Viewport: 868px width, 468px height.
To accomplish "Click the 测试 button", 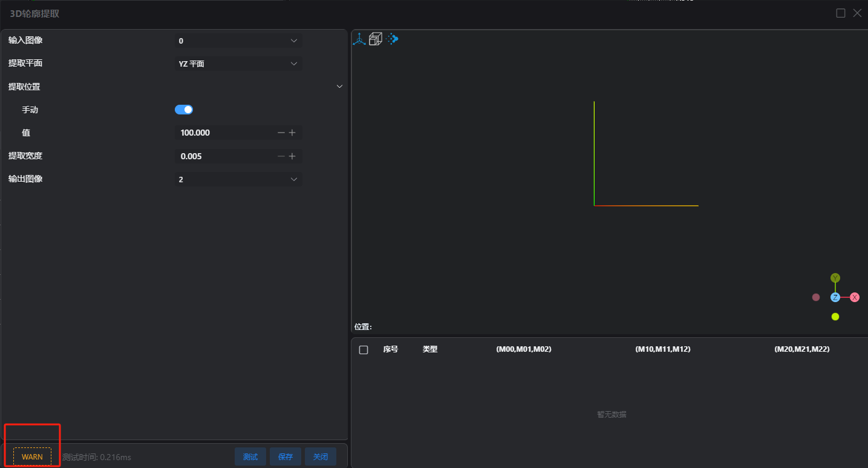I will 250,456.
